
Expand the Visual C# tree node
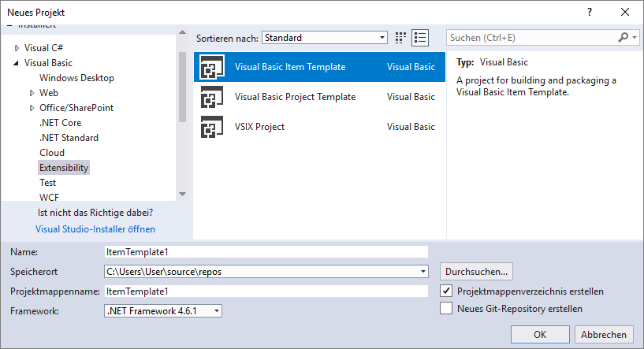17,48
